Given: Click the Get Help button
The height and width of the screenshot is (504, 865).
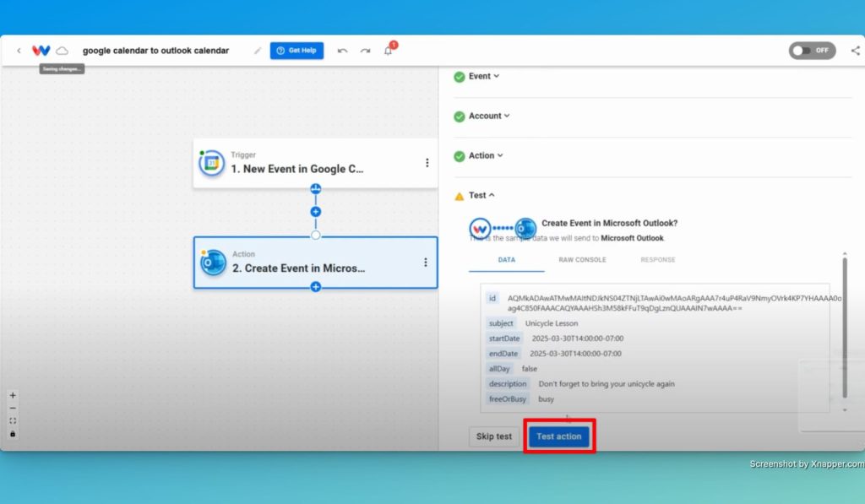Looking at the screenshot, I should click(296, 51).
